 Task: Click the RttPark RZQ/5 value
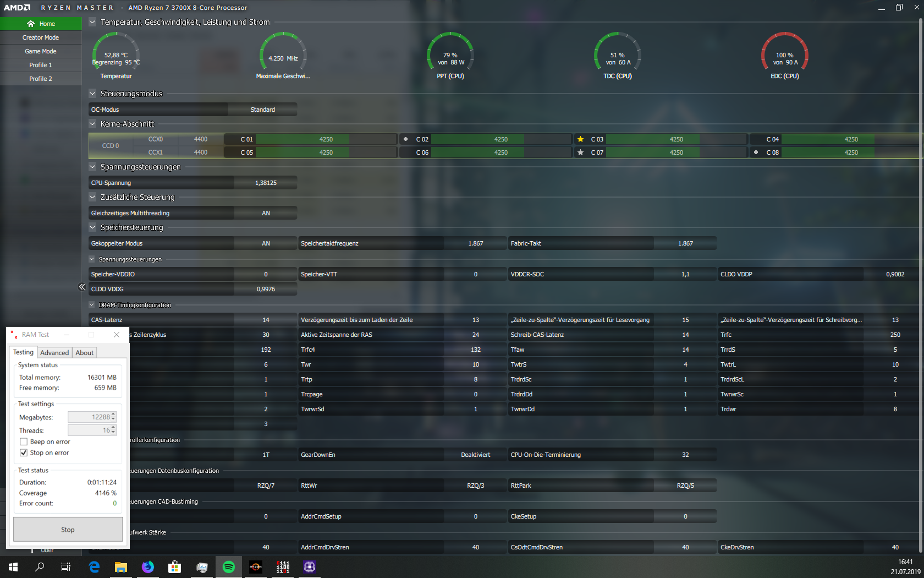point(685,486)
